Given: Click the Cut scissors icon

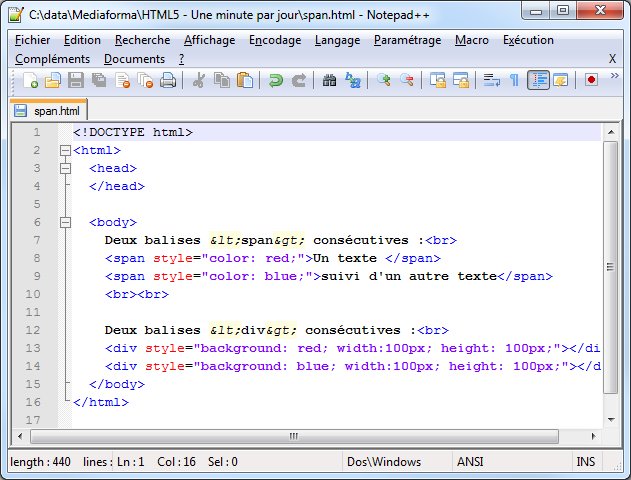Looking at the screenshot, I should 200,81.
